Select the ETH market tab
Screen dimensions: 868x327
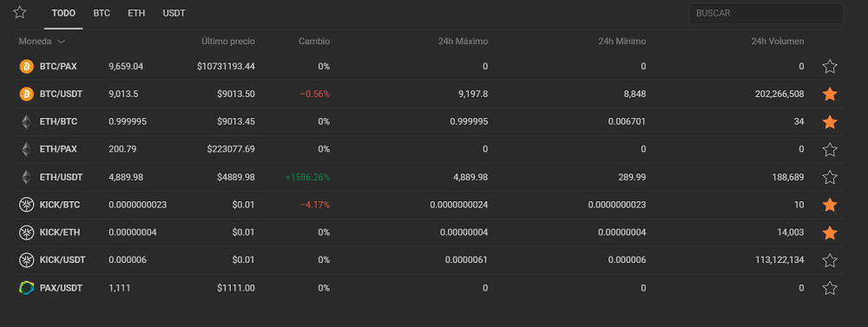click(x=136, y=13)
